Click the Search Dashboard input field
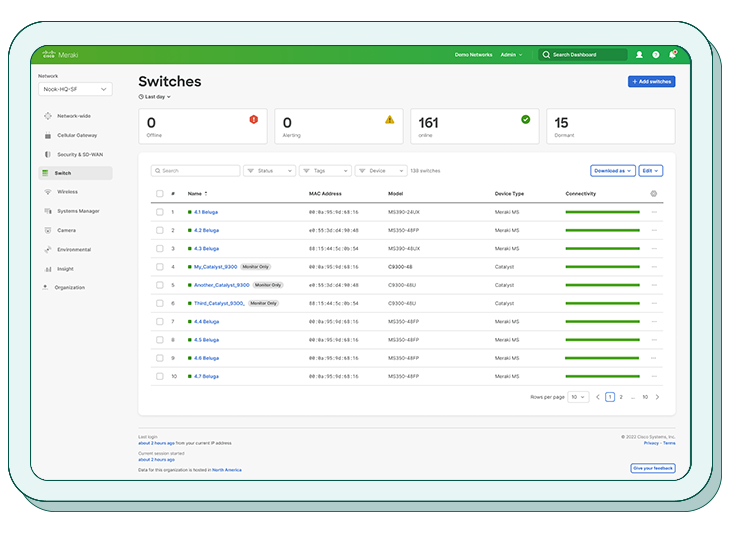 [x=582, y=54]
